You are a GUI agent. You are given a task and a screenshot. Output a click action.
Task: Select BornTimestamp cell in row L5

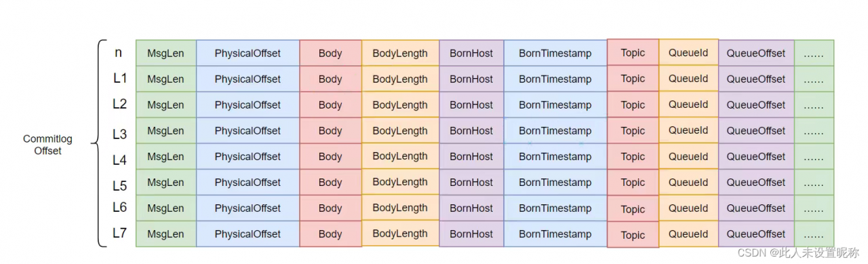(x=555, y=182)
